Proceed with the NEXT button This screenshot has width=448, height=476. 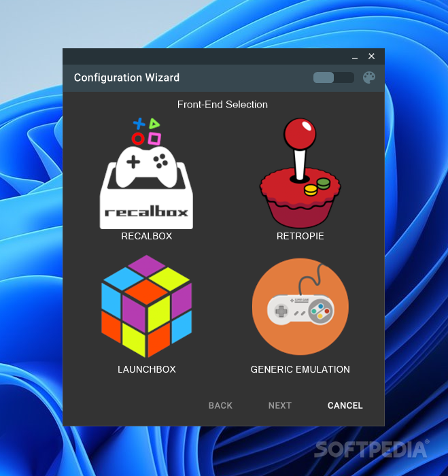click(x=280, y=405)
